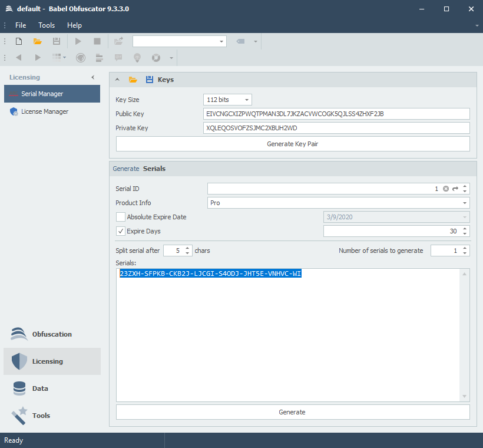Collapse the Keys section chevron
Screen dimensions: 483x448
117,80
